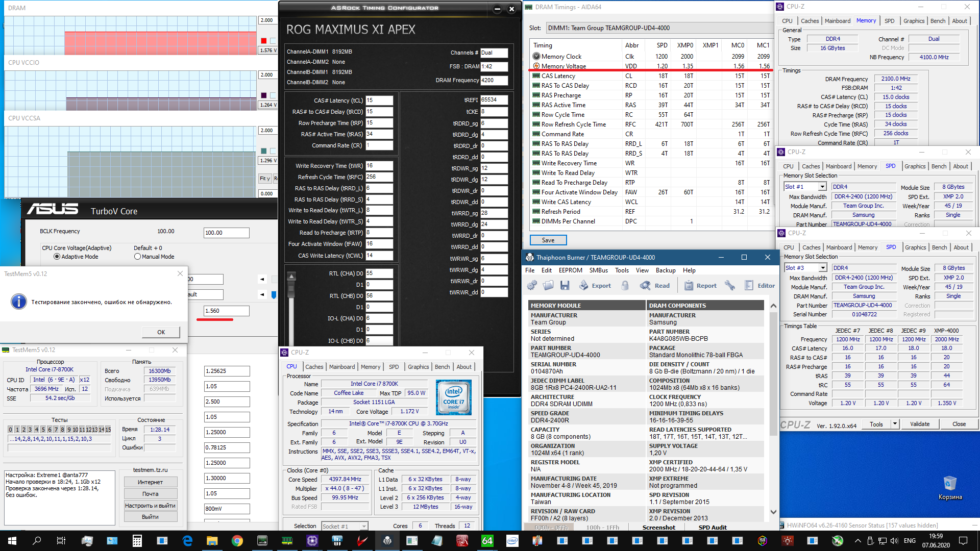Screen dimensions: 980x551
Task: Click the Export icon in Thaiphoon Burner
Action: pyautogui.click(x=584, y=286)
